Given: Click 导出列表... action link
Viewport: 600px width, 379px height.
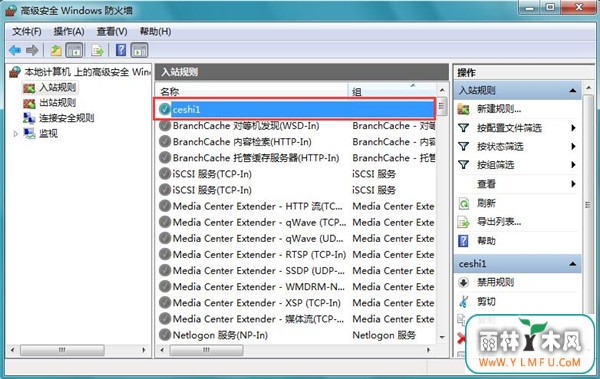Looking at the screenshot, I should tap(499, 222).
